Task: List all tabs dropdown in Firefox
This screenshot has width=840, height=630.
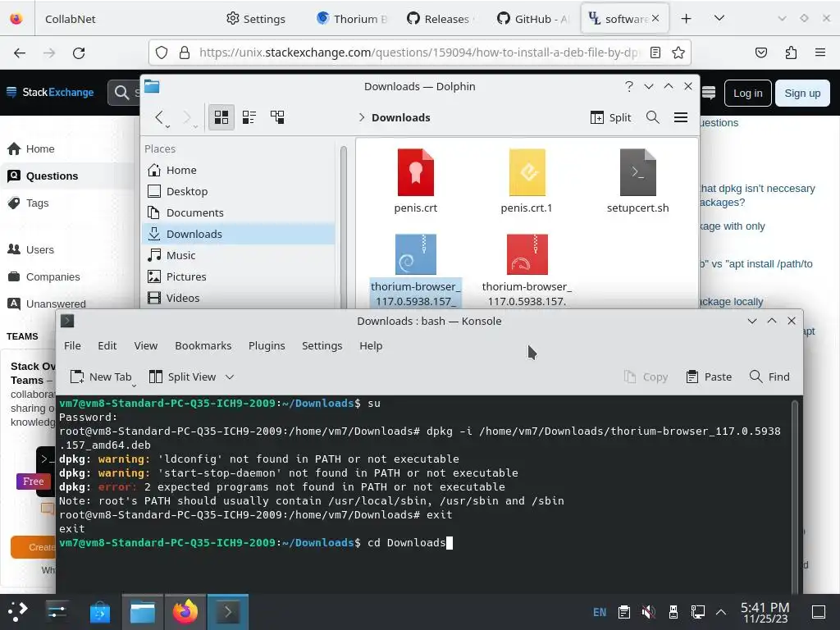Action: [719, 19]
